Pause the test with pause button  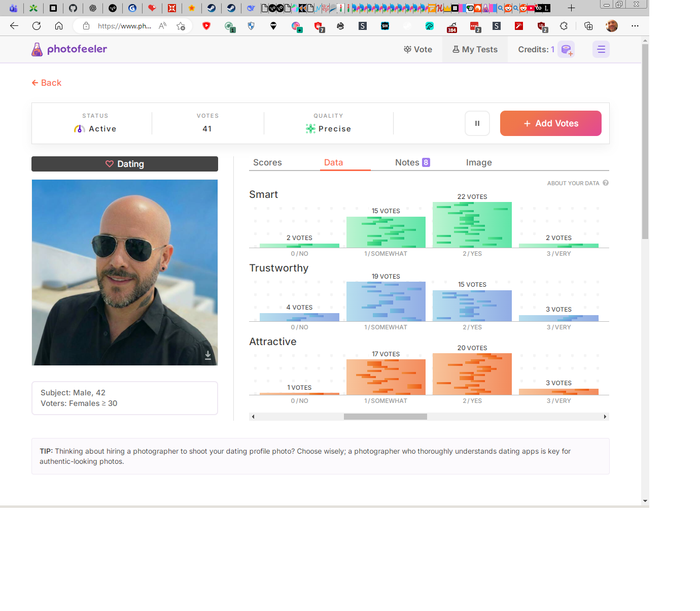(477, 123)
